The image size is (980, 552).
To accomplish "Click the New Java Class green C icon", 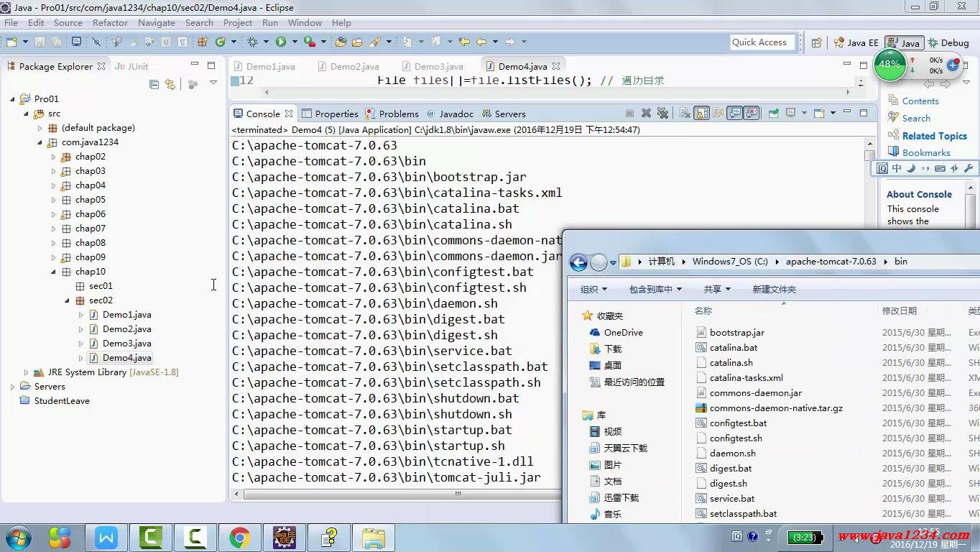I will point(220,42).
